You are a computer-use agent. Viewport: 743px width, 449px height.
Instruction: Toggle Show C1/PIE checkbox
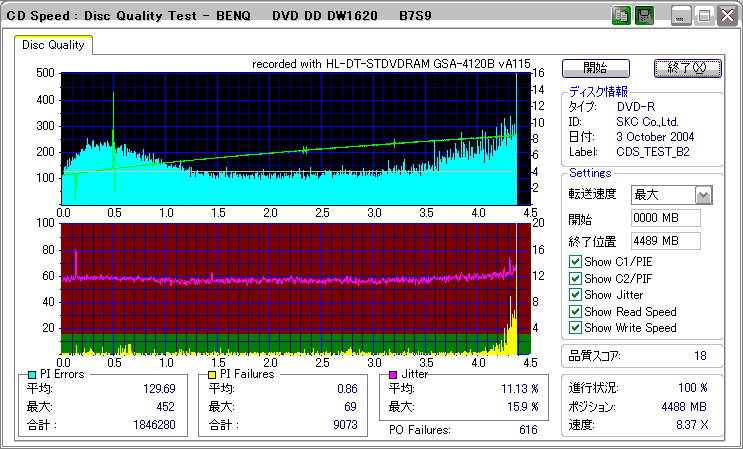tap(575, 262)
